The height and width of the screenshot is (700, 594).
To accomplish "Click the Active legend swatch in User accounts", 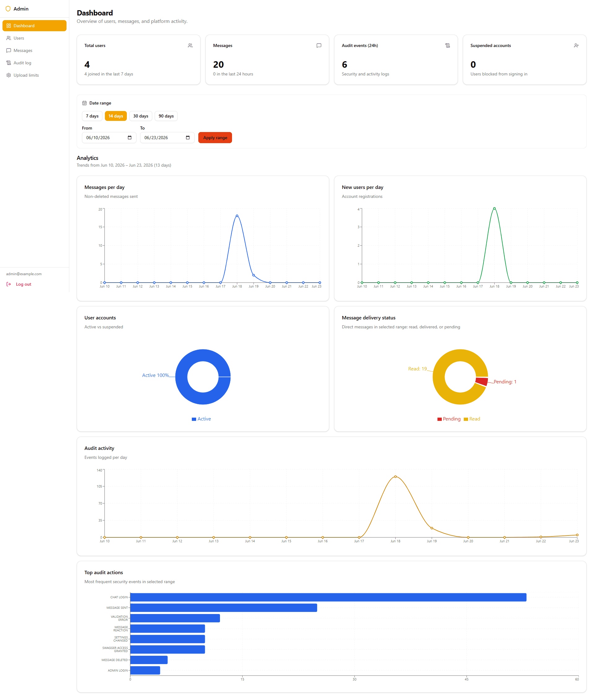I will 194,419.
